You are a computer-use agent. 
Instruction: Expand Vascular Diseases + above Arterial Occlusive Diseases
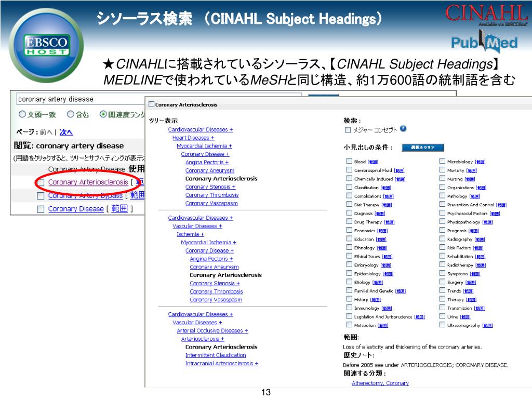click(x=197, y=322)
